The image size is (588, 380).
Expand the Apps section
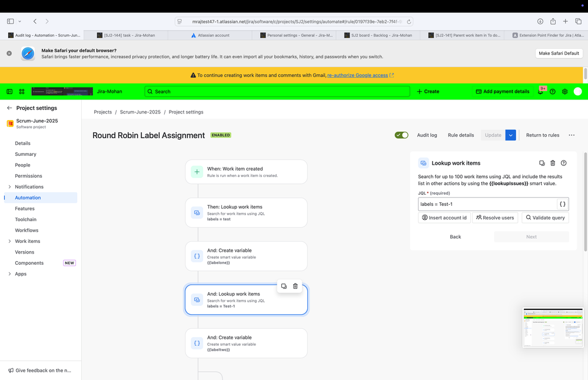9,274
